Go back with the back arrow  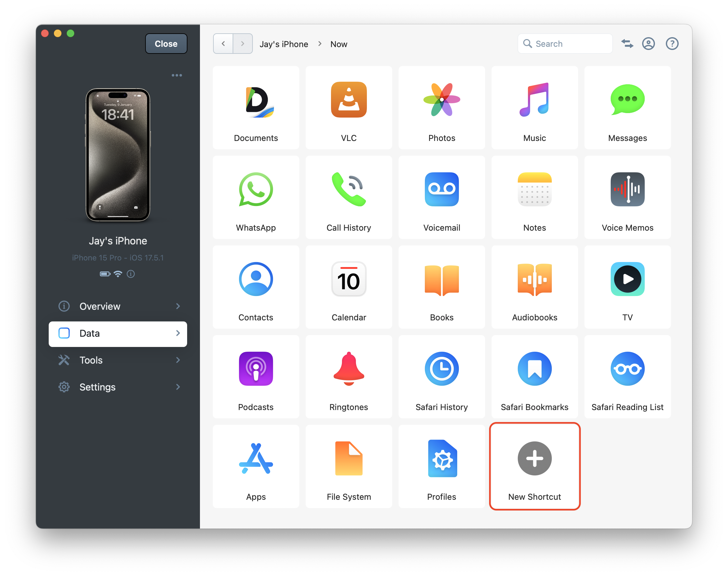223,44
